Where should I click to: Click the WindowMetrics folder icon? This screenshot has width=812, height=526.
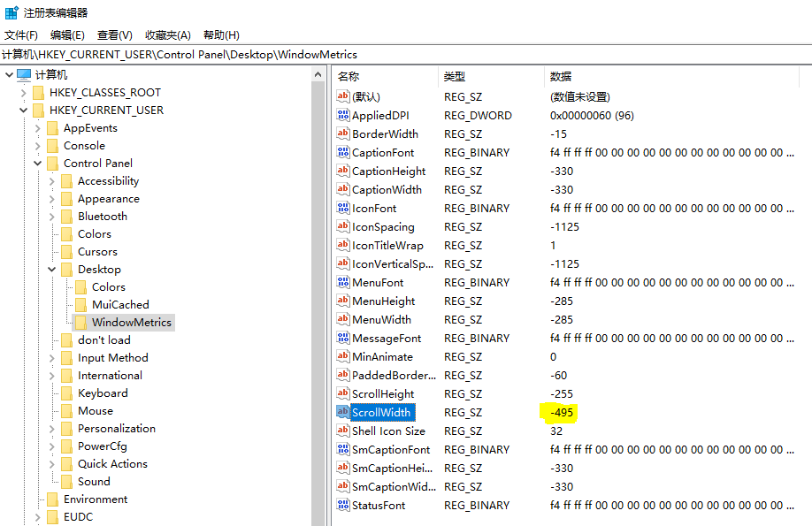coord(81,323)
